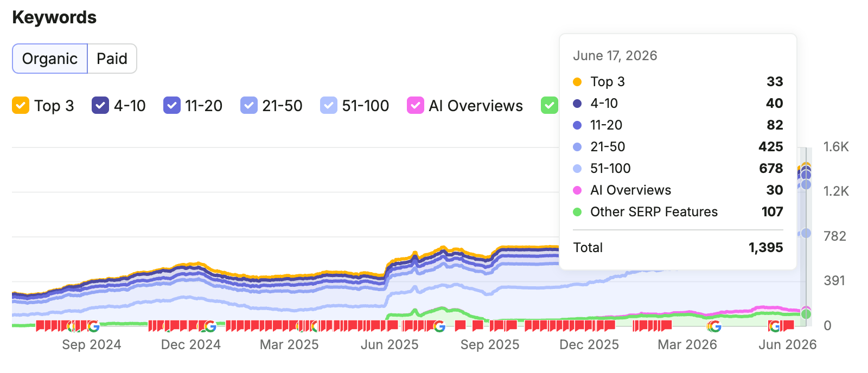Toggle the 4-10 series checkbox
Screen dimensions: 868x373
pyautogui.click(x=100, y=105)
